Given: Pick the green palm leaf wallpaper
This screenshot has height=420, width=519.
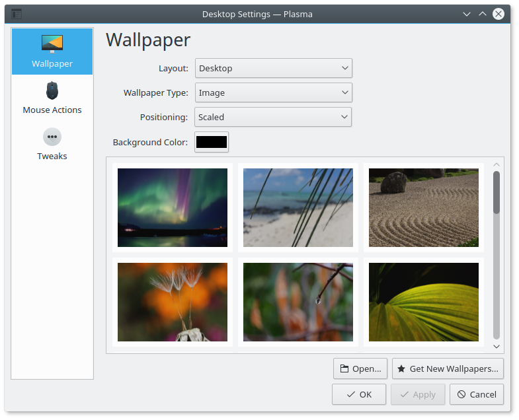Looking at the screenshot, I should click(x=424, y=302).
